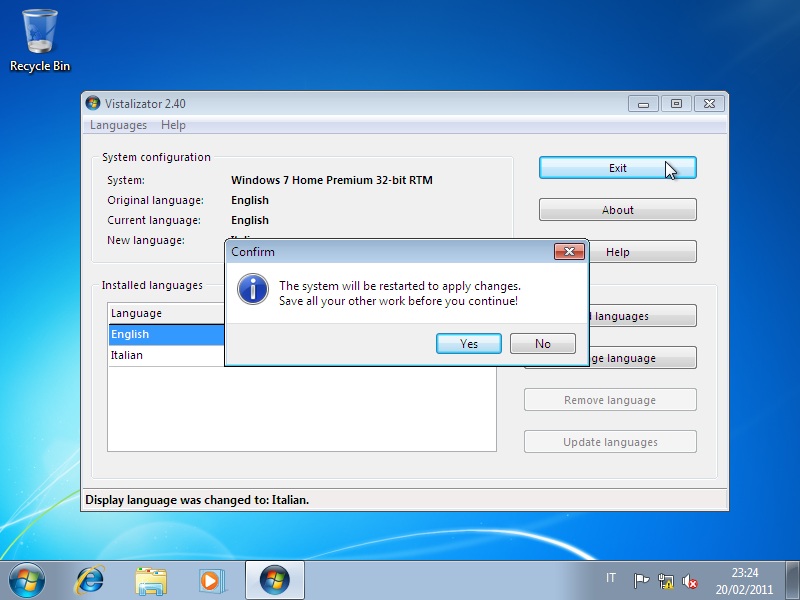This screenshot has height=600, width=800.
Task: Minimize the Vistalizator window
Action: click(643, 104)
